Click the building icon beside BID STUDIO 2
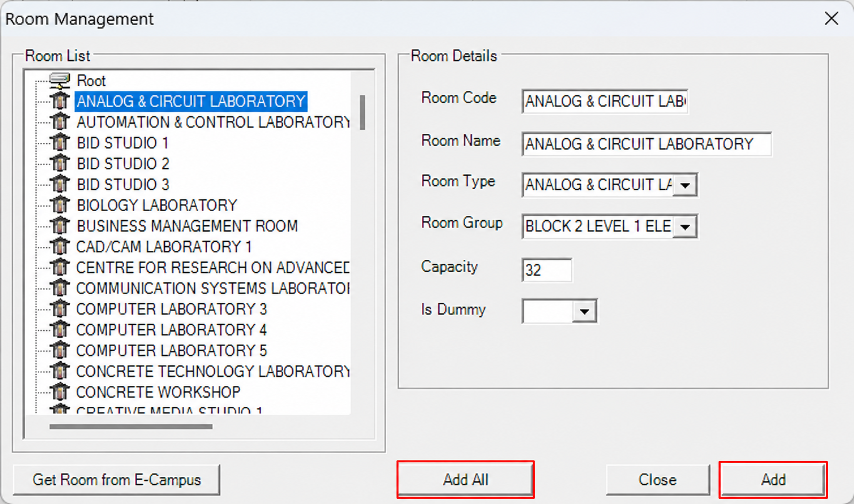 60,164
